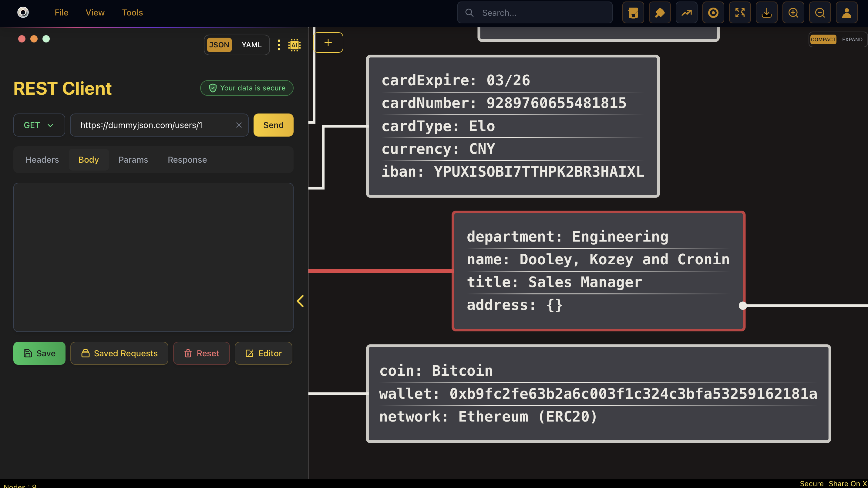Image resolution: width=868 pixels, height=488 pixels.
Task: Click the orange window dot
Action: [x=34, y=39]
